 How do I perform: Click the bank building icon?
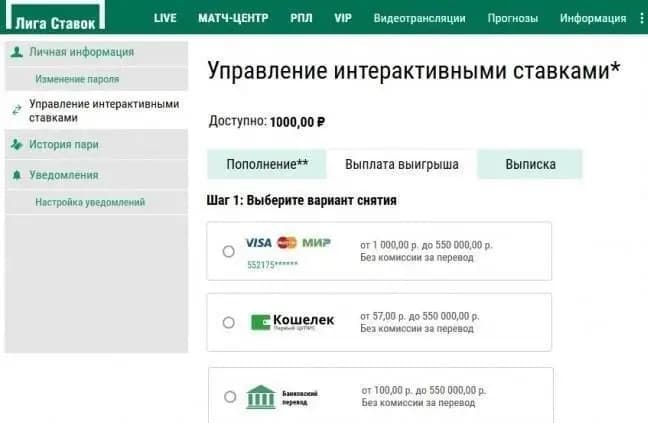coord(261,397)
